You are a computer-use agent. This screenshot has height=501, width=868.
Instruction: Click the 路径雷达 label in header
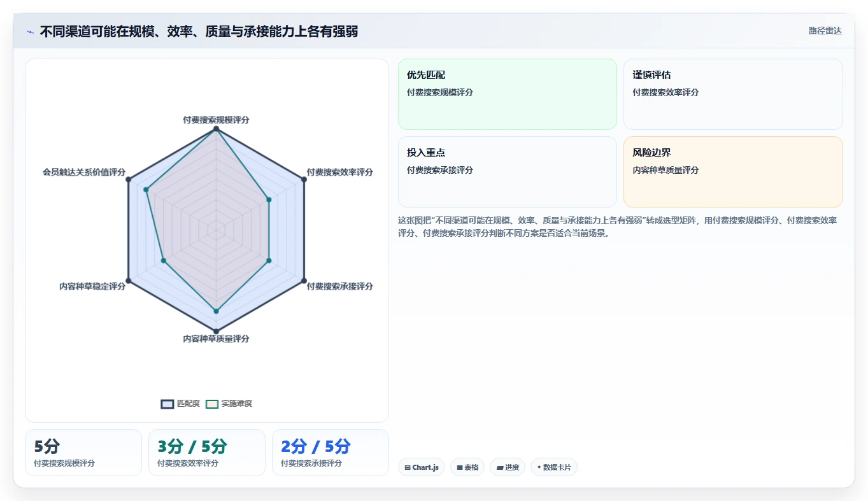(825, 31)
